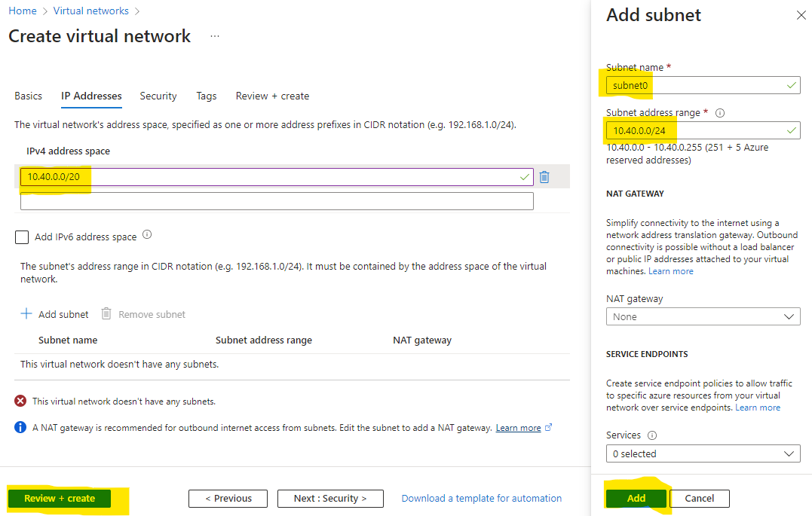This screenshot has width=812, height=516.
Task: Click the plus icon for Add subnet
Action: [x=26, y=313]
